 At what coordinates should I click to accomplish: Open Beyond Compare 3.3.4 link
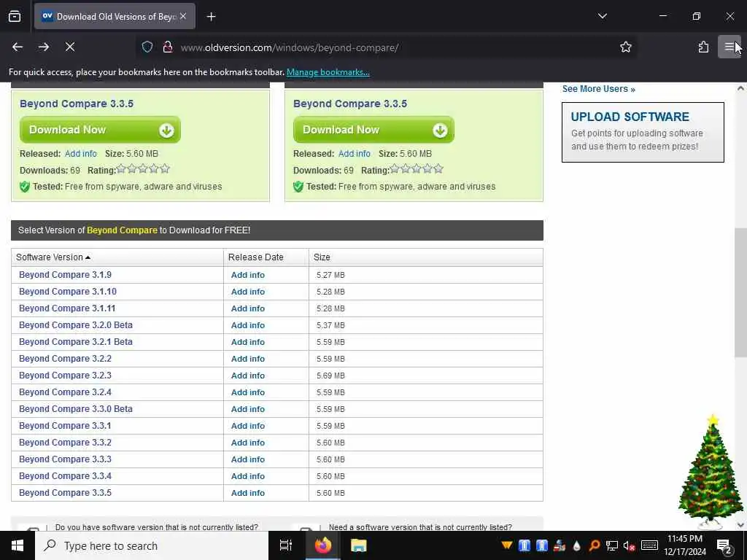pos(65,475)
